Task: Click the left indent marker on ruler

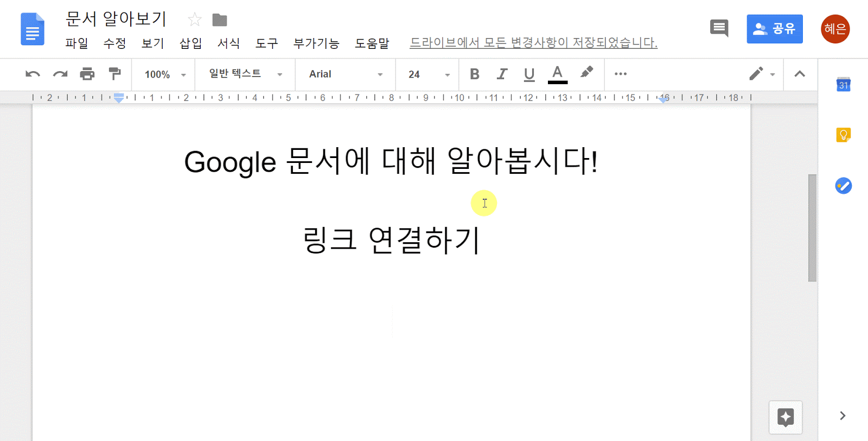Action: click(x=119, y=98)
